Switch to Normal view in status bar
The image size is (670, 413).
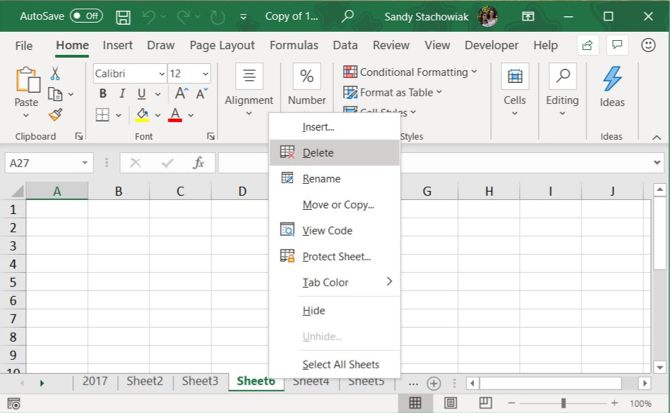[415, 403]
